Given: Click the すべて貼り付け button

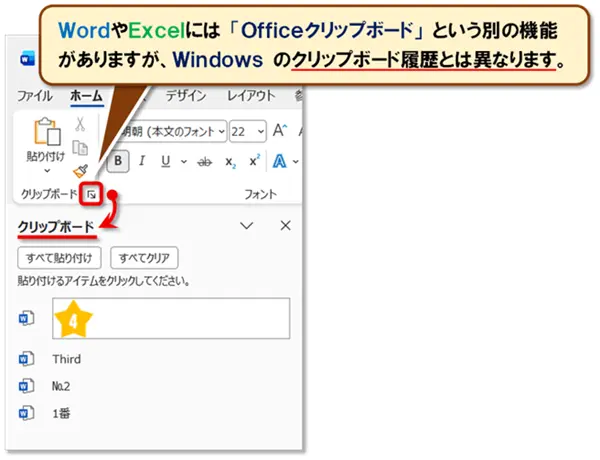Looking at the screenshot, I should [x=59, y=258].
